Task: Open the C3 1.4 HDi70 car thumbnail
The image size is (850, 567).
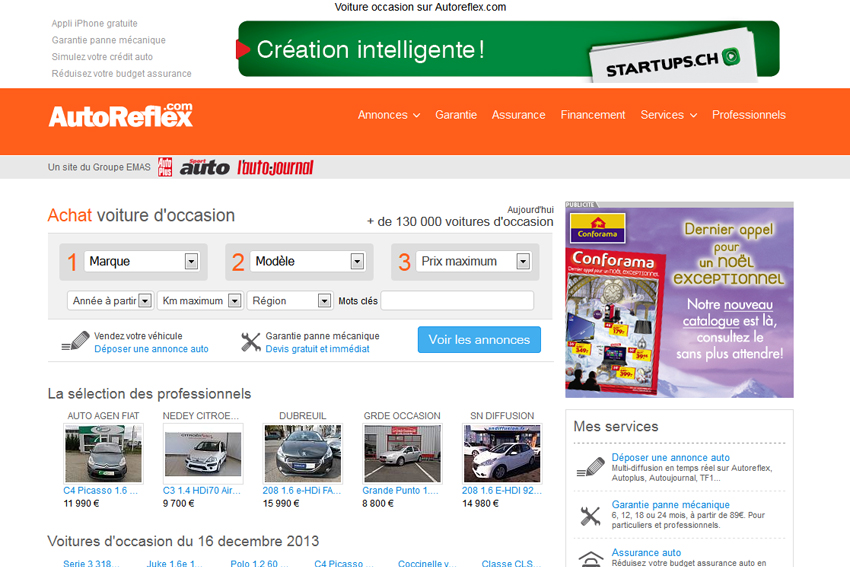Action: tap(203, 454)
